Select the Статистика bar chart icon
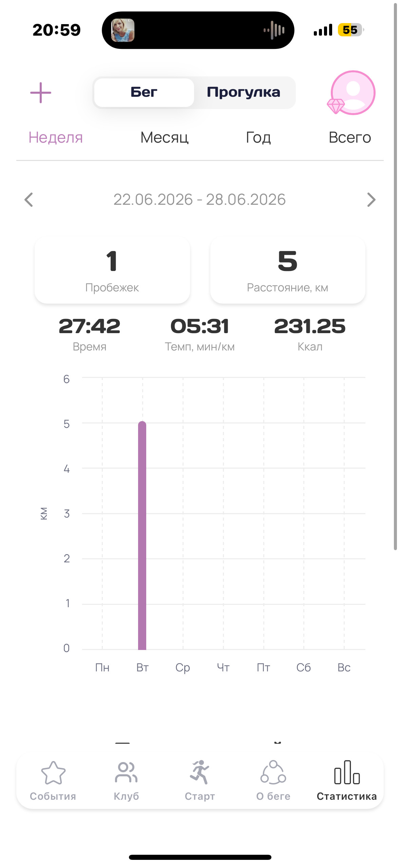 [347, 772]
